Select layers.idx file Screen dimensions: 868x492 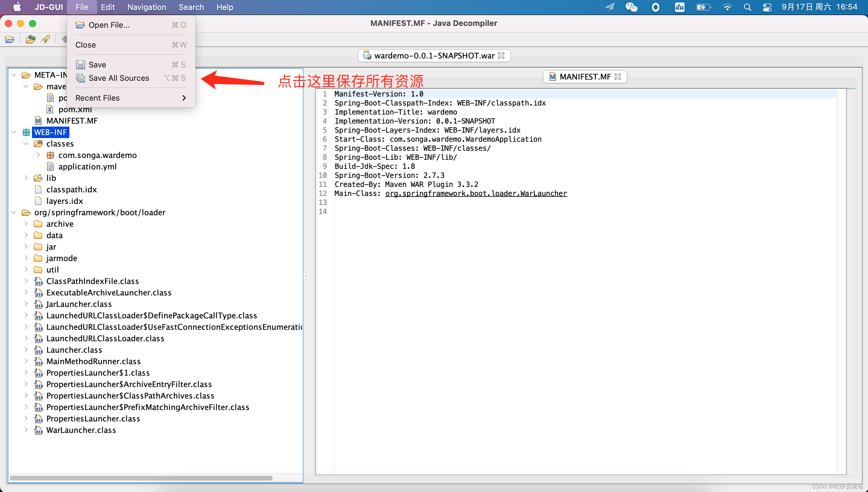[65, 201]
